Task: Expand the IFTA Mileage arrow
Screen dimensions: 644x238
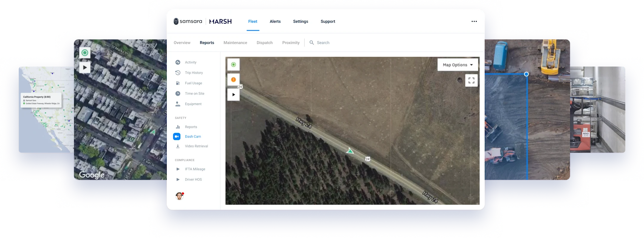Action: [178, 169]
